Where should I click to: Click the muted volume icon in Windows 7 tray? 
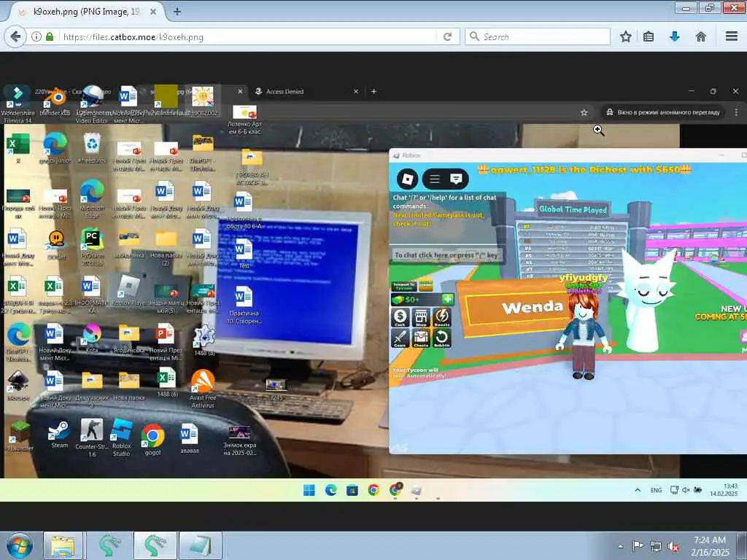673,547
